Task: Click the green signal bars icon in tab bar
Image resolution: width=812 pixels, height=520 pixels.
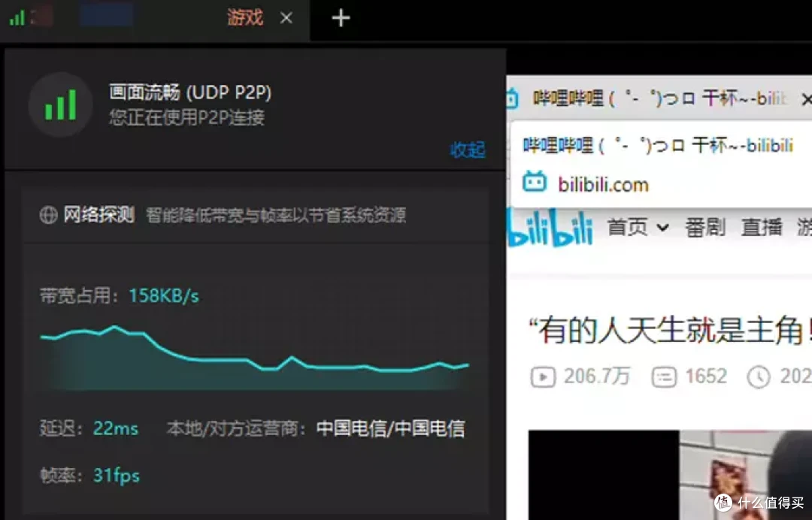Action: [17, 18]
